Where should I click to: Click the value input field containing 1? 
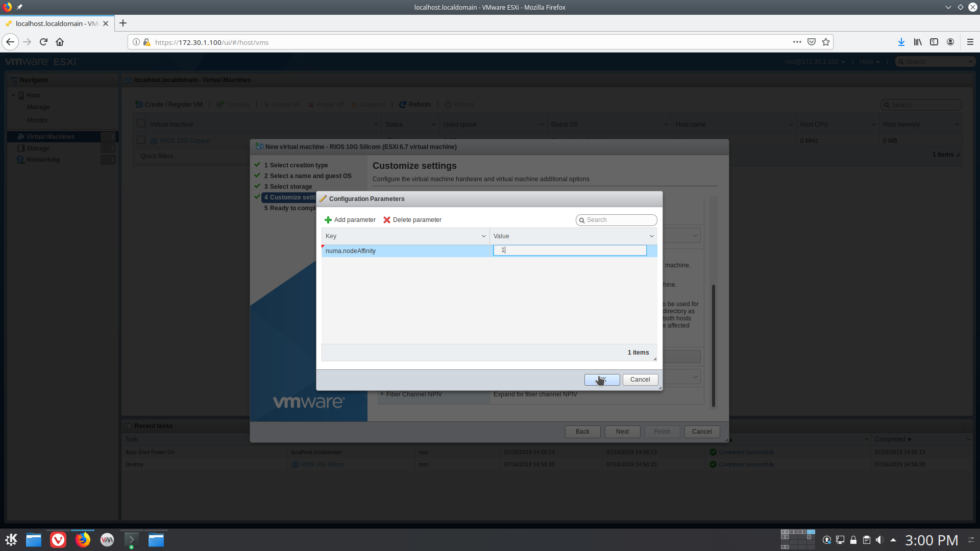[x=570, y=250]
